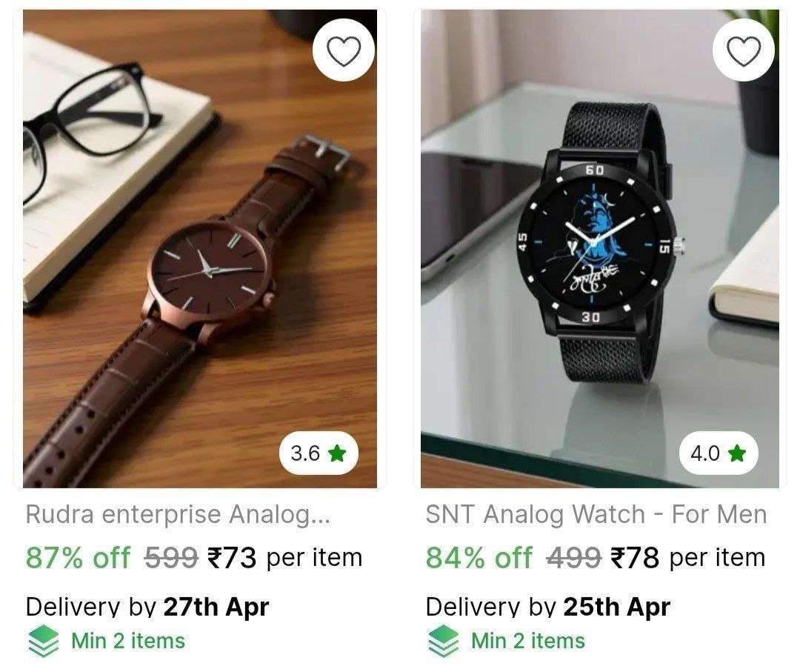Image resolution: width=800 pixels, height=672 pixels.
Task: Add the brown Rudra watch to wishlist
Action: (344, 50)
